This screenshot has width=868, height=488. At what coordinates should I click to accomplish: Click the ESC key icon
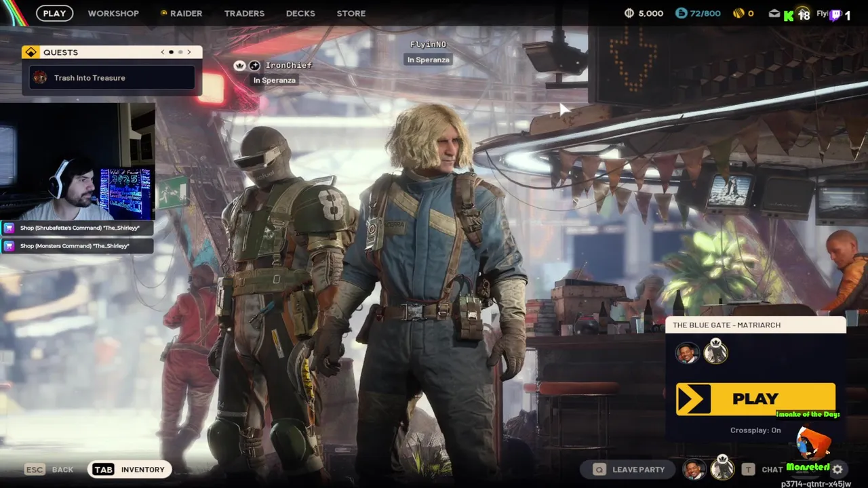(34, 469)
